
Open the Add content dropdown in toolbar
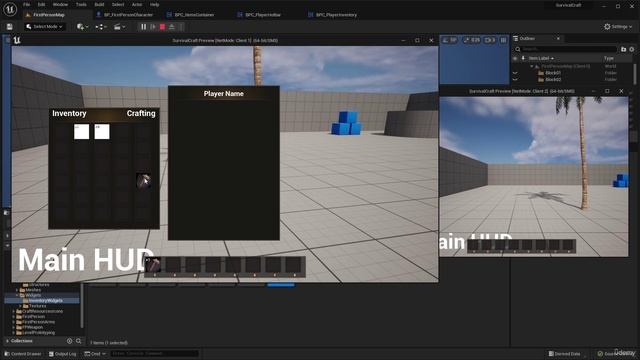click(x=82, y=27)
